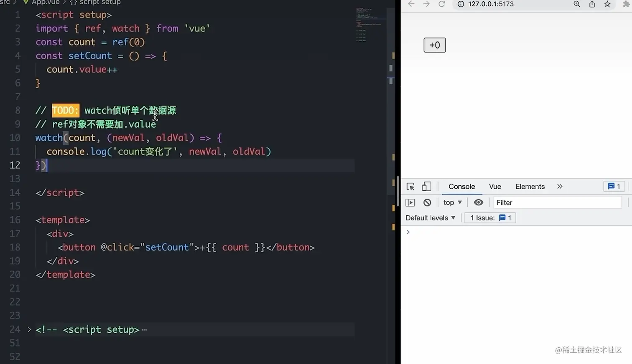The height and width of the screenshot is (364, 632).
Task: Open the Default levels dropdown
Action: pyautogui.click(x=431, y=218)
